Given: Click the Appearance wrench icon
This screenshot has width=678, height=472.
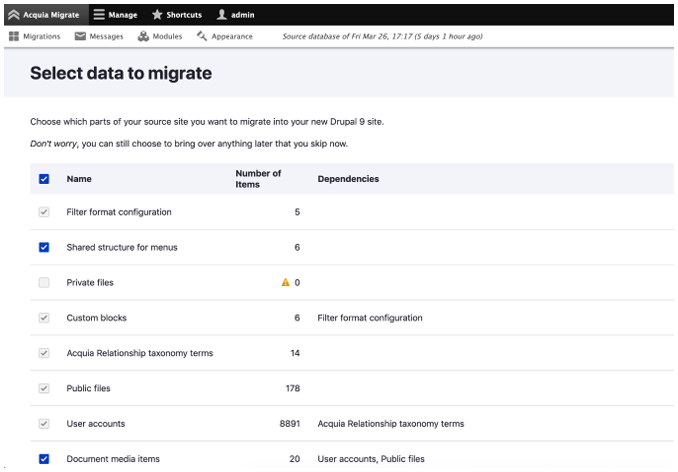Looking at the screenshot, I should coord(202,37).
